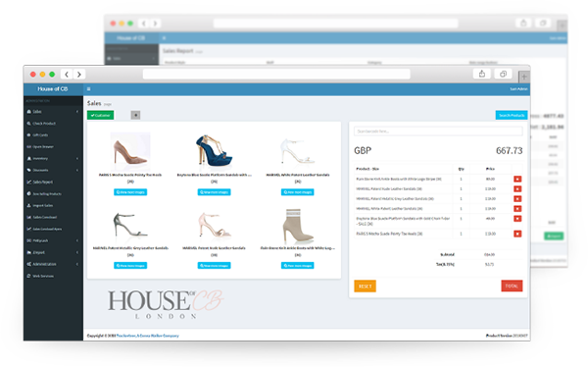
Task: Expand the Pettycash sidebar menu chevron
Action: (77, 240)
